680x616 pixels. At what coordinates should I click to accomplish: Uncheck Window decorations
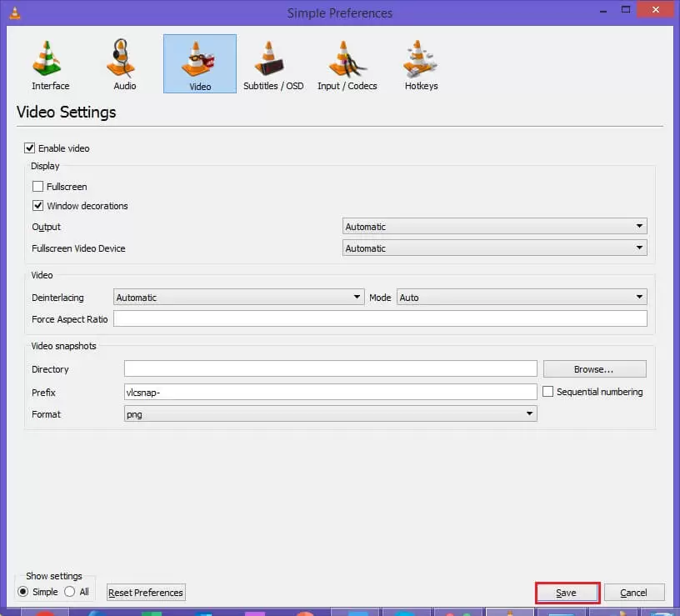(x=37, y=206)
